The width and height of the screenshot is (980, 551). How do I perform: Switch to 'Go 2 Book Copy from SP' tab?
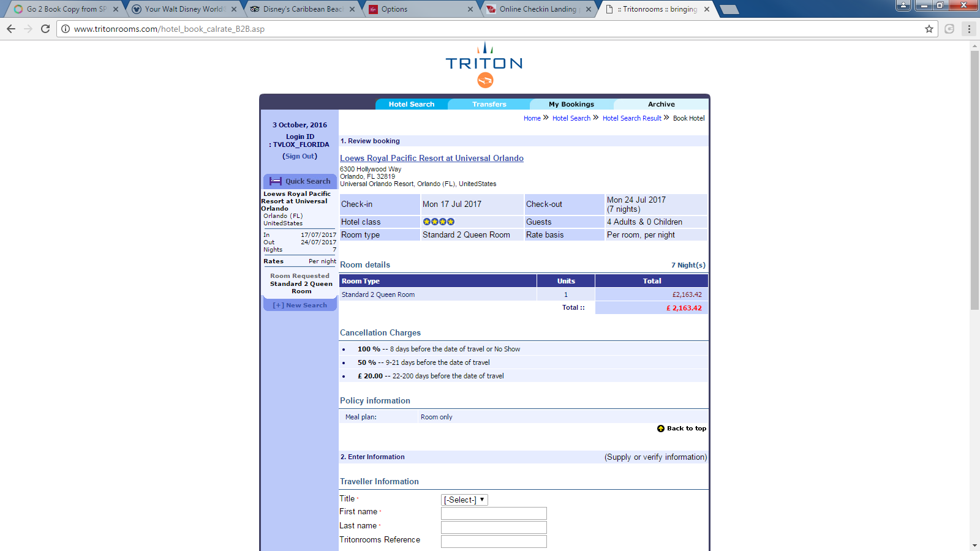(67, 9)
